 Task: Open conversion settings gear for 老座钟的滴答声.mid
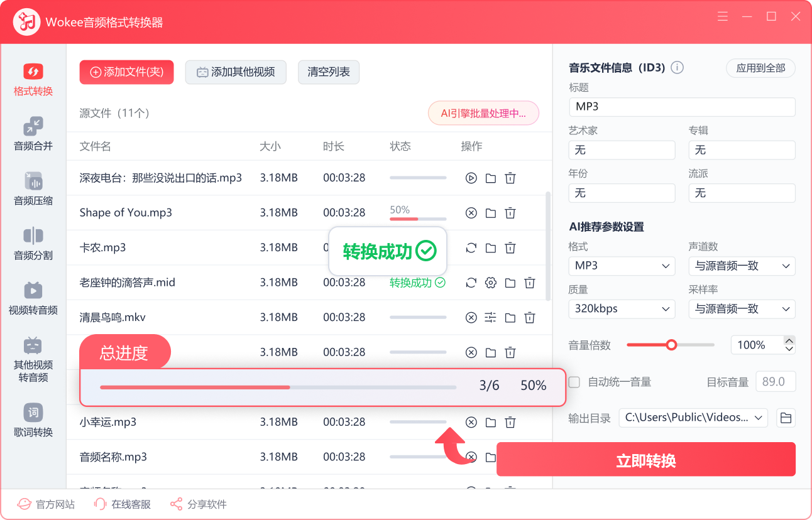[x=491, y=283]
